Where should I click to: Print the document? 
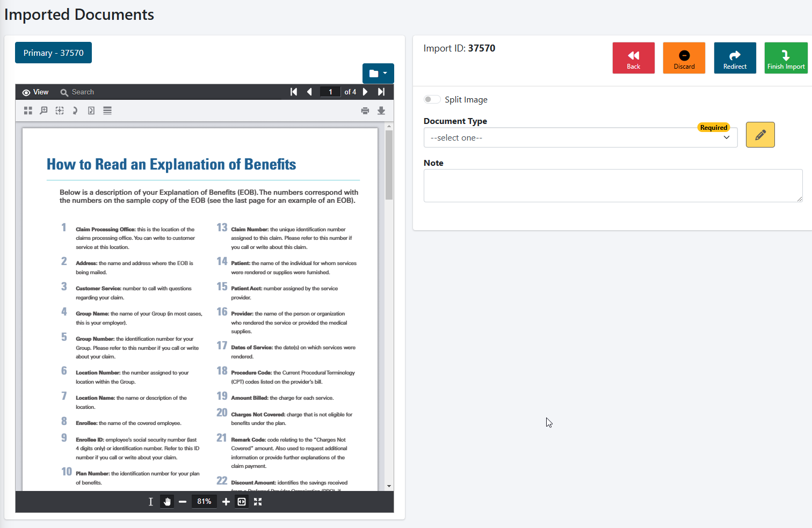click(x=365, y=111)
